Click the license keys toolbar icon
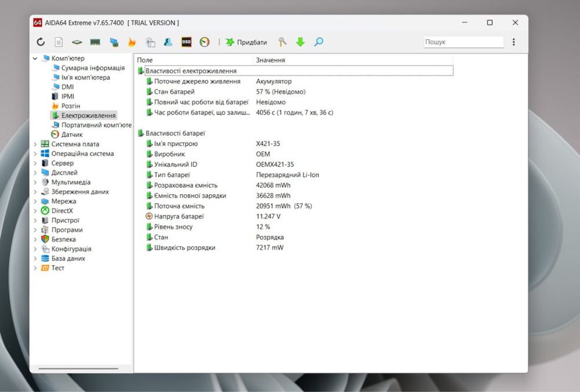 click(282, 42)
